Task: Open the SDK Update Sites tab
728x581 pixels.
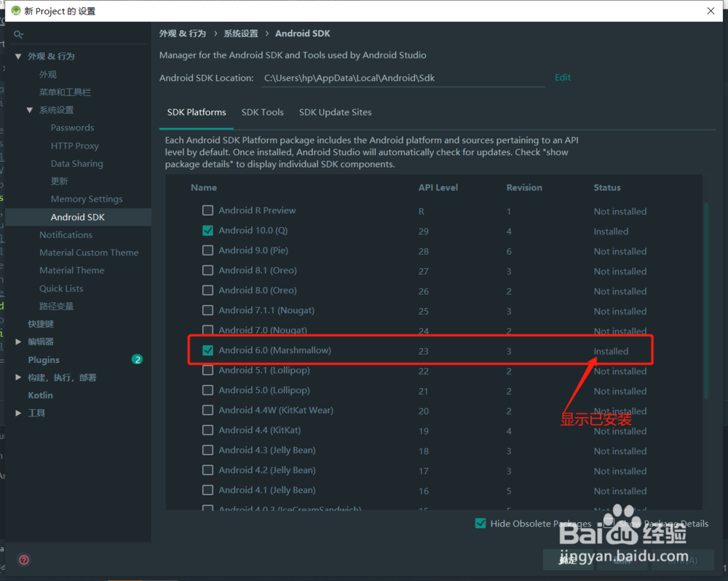Action: point(335,112)
